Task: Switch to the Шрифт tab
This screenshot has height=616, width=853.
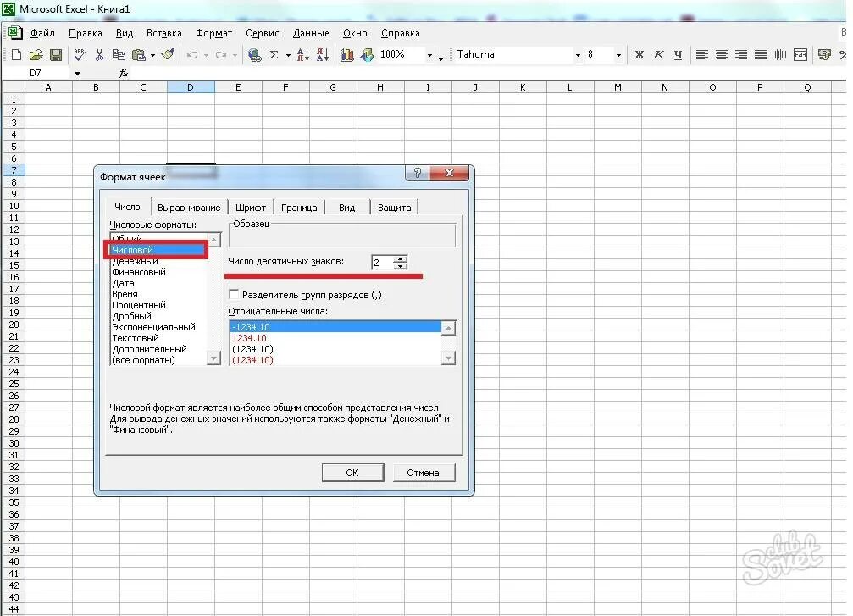Action: pyautogui.click(x=251, y=208)
